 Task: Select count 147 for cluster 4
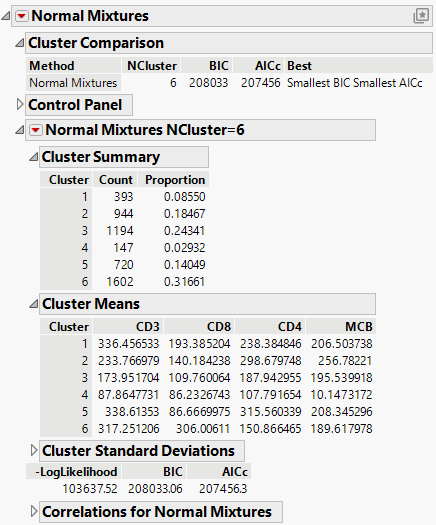click(x=124, y=247)
